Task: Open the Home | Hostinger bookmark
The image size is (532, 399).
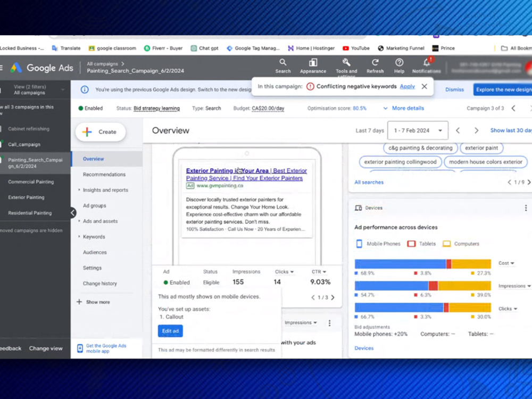Action: click(311, 48)
